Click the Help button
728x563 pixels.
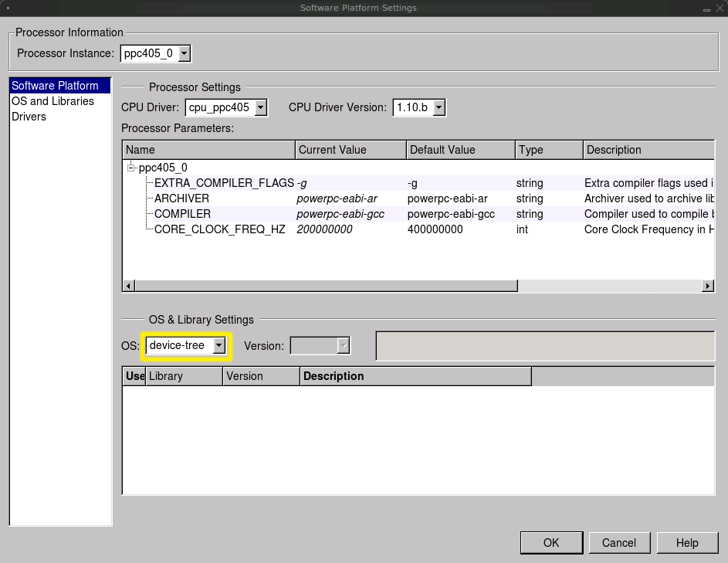(x=687, y=543)
